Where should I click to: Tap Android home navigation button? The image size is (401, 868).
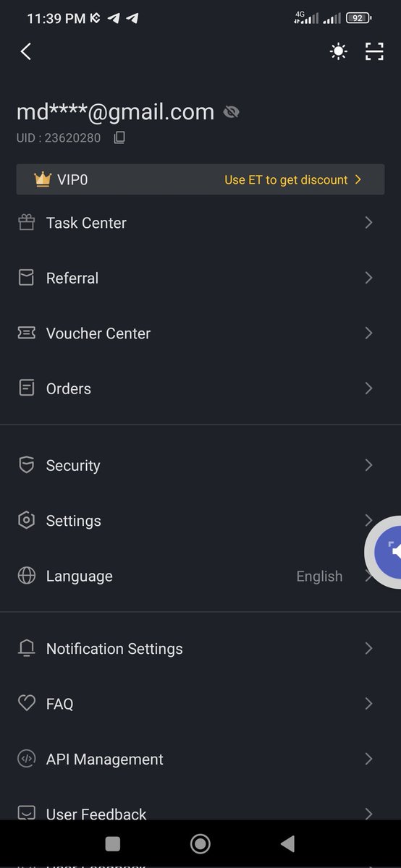[200, 843]
